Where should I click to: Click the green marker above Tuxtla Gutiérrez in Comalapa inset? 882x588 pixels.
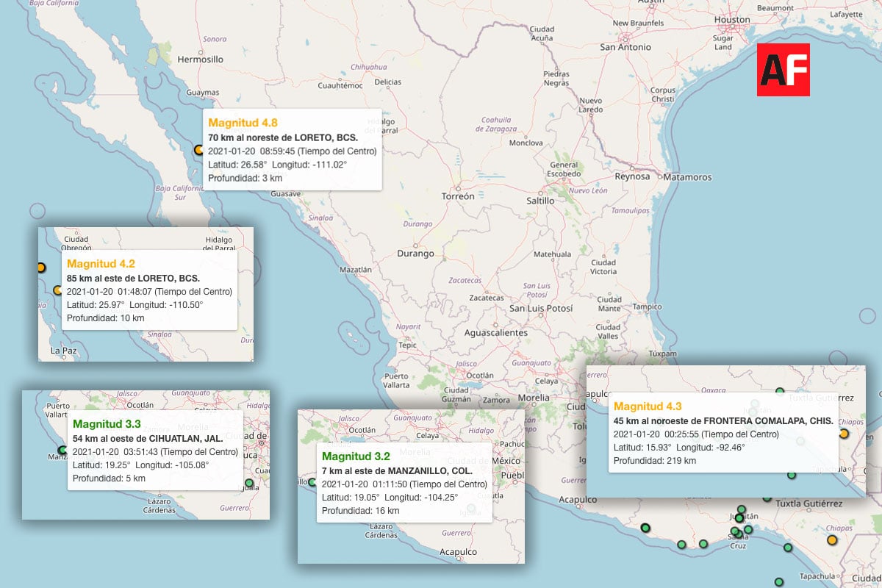pyautogui.click(x=780, y=392)
